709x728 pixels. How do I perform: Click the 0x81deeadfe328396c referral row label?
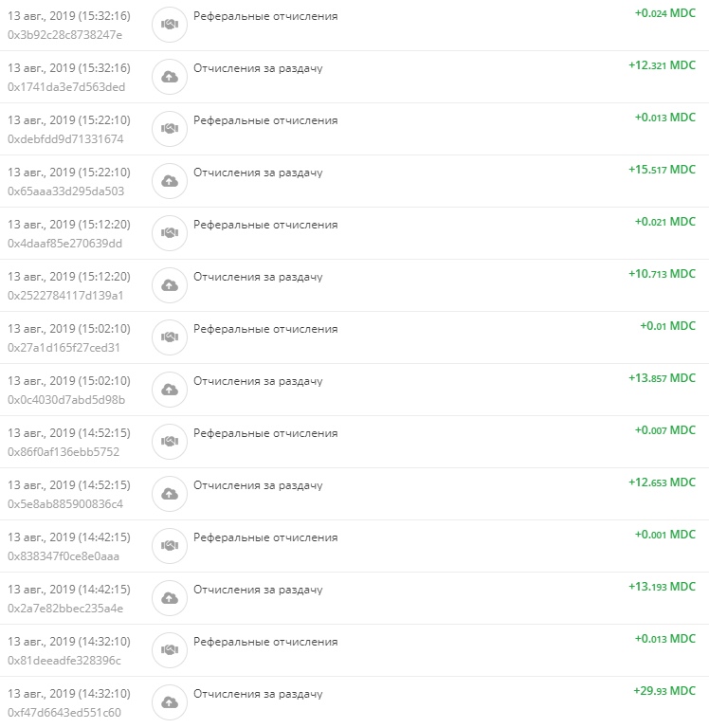(x=265, y=642)
